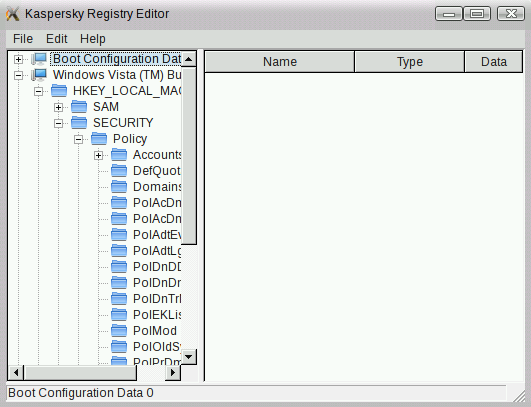The height and width of the screenshot is (407, 531).
Task: Select the PolDnDD key label
Action: coord(157,267)
